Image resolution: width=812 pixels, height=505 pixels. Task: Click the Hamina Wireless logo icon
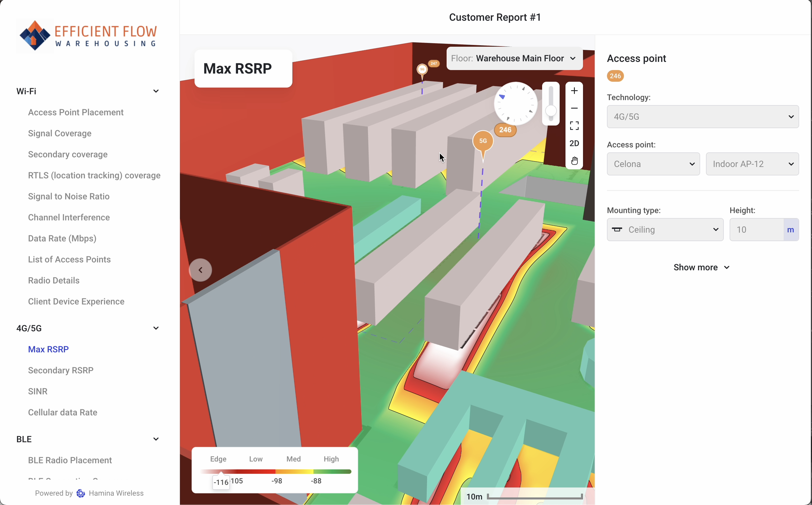click(x=81, y=493)
